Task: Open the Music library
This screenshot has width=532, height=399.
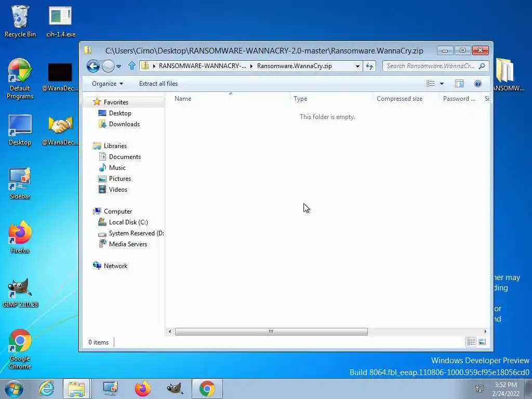Action: click(x=117, y=168)
